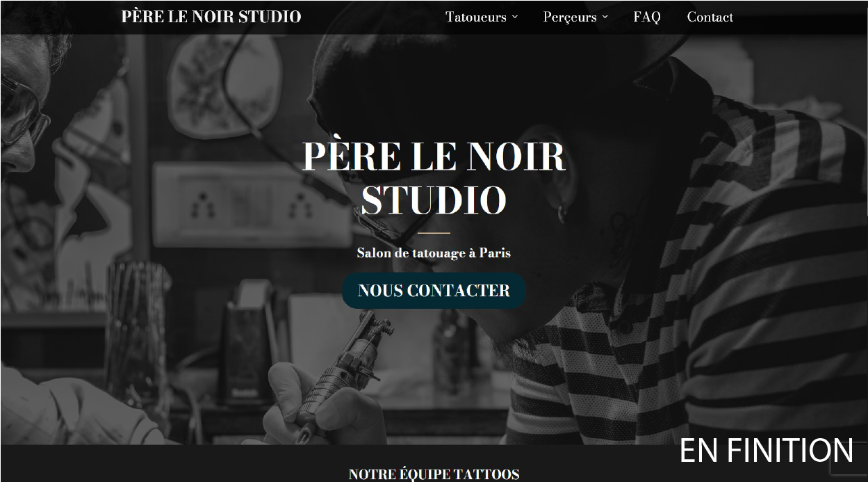Click the PÈRE LE NOIR STUDIO header logo
The image size is (868, 482).
pos(211,17)
